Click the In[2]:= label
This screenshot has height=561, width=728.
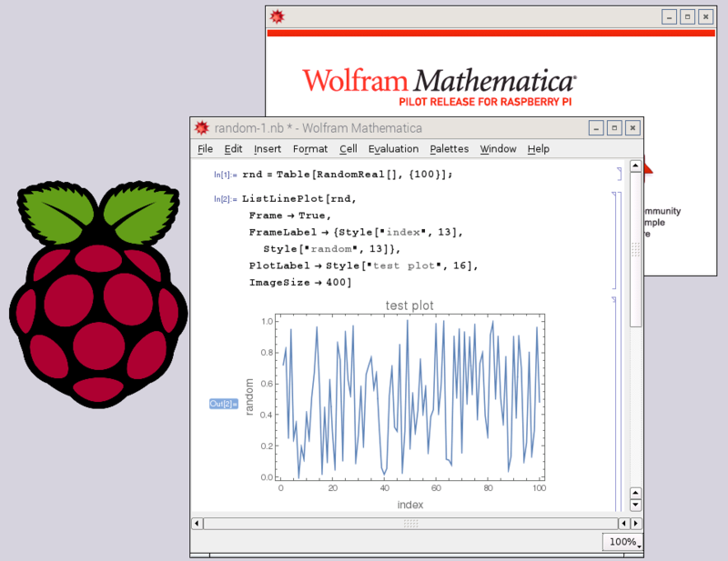point(225,199)
